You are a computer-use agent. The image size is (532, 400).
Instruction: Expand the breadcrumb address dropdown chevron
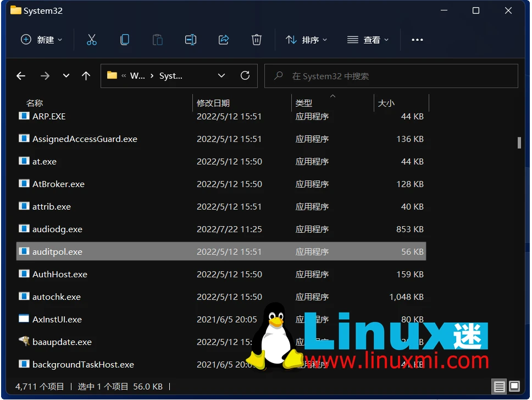coord(221,75)
